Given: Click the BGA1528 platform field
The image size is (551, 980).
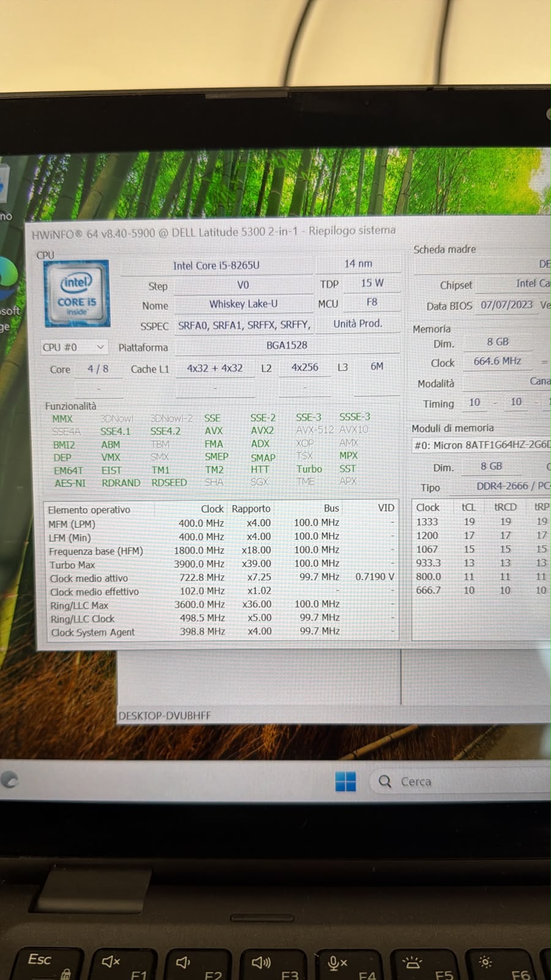Looking at the screenshot, I should click(287, 345).
